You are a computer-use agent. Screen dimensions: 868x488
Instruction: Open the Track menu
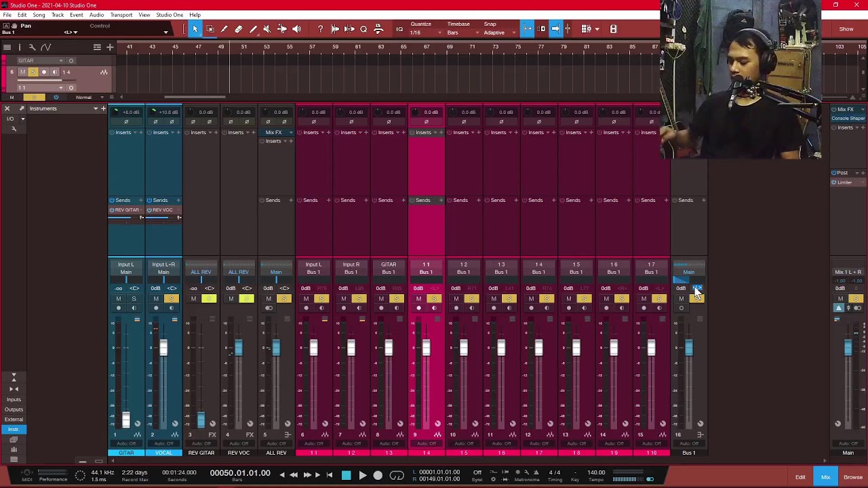pyautogui.click(x=58, y=15)
